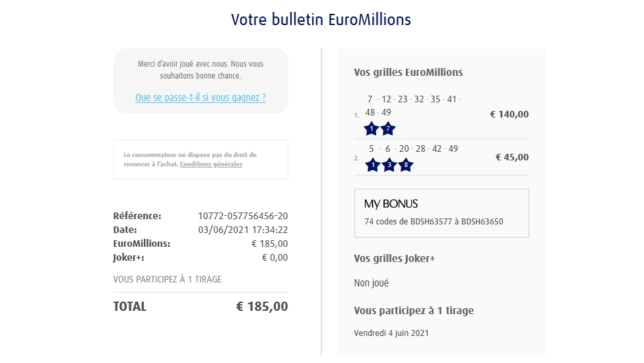
Task: Click star number 1 in first grid
Action: click(x=371, y=129)
